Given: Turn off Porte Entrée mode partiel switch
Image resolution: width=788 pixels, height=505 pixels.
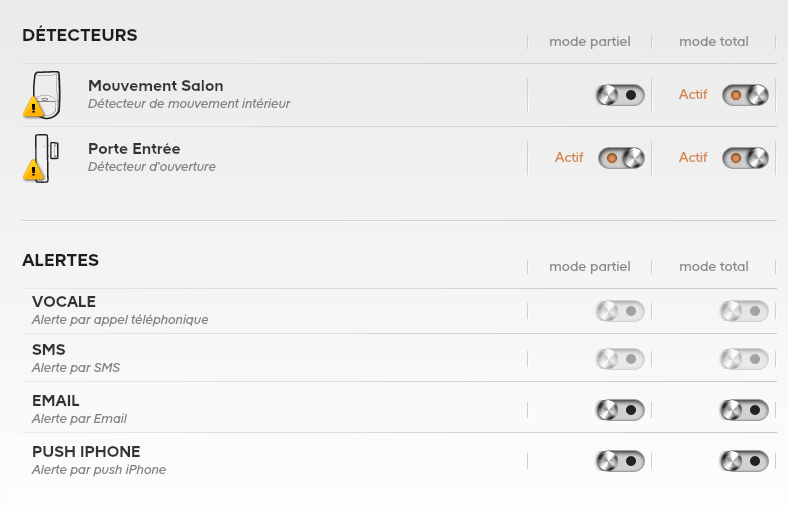Looking at the screenshot, I should 621,158.
